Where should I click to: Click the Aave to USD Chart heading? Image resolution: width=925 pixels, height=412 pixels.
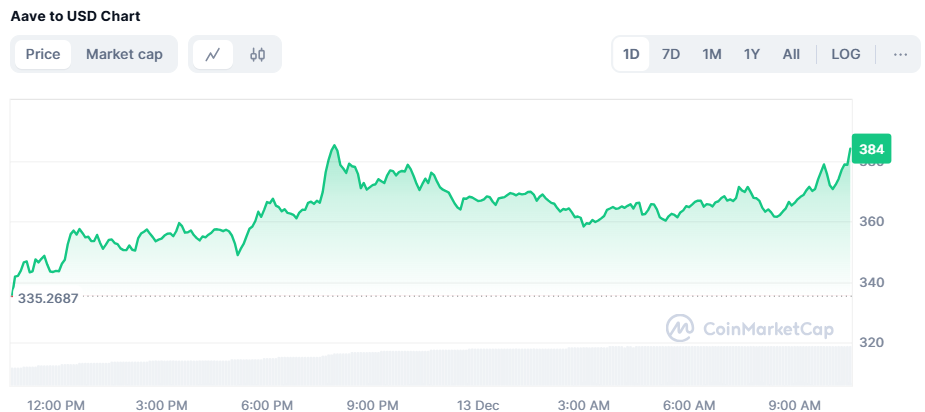pos(75,16)
